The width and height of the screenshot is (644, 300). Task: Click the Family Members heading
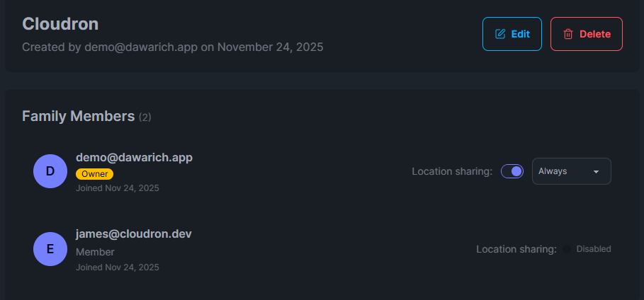78,116
